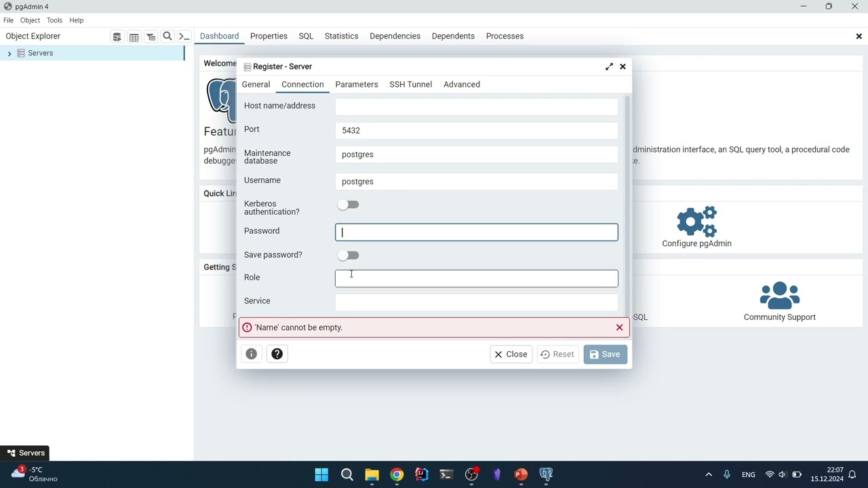Open the Advanced tab
The width and height of the screenshot is (868, 488).
[462, 85]
